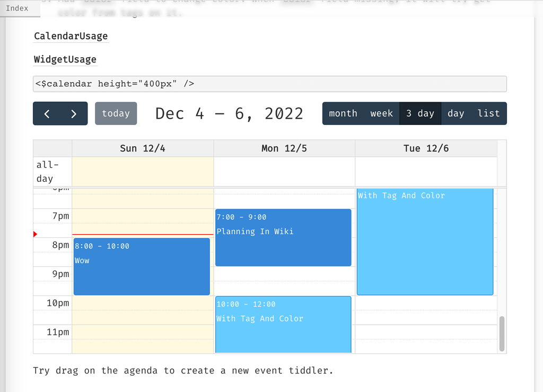Viewport: 543px width, 392px height.
Task: Click the next arrow to advance dates
Action: coord(74,113)
